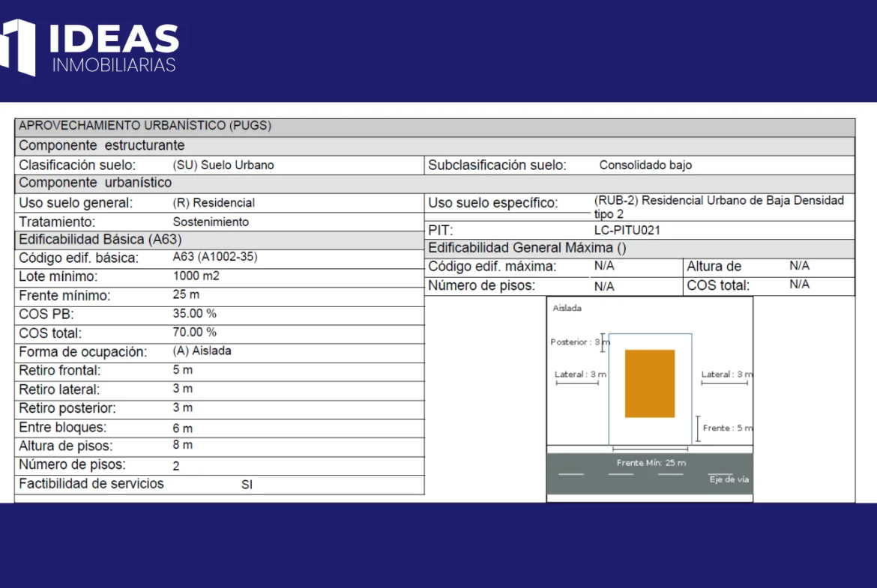
Task: Click the 'Frente Mín: 25 m' diagram label
Action: tap(651, 463)
